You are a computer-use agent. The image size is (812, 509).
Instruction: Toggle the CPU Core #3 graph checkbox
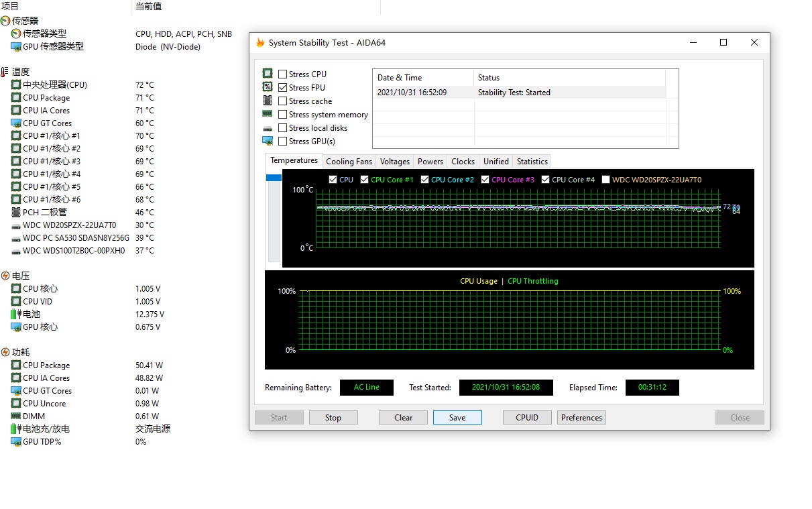(x=485, y=180)
